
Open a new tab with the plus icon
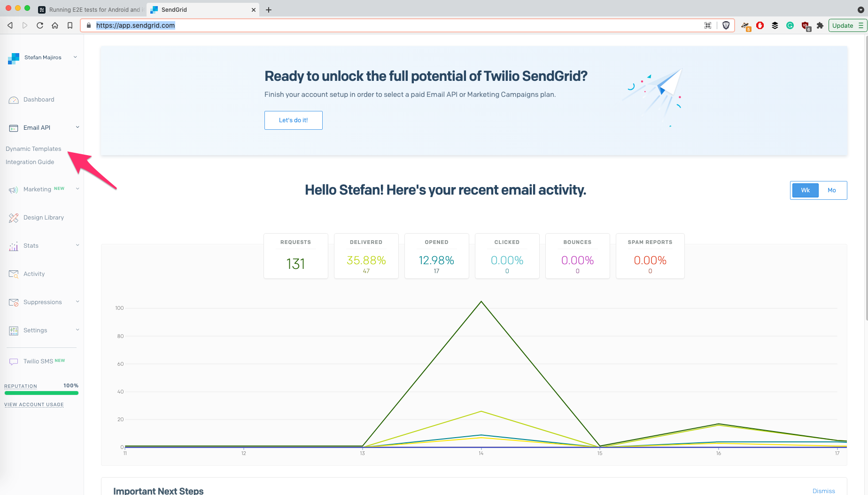[x=269, y=10]
